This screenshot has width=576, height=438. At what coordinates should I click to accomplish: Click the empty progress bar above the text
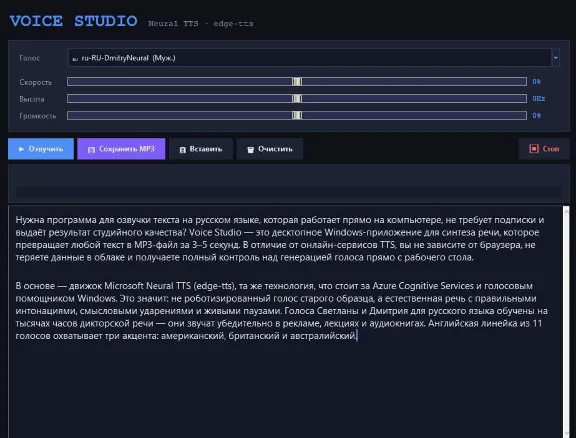click(x=288, y=192)
